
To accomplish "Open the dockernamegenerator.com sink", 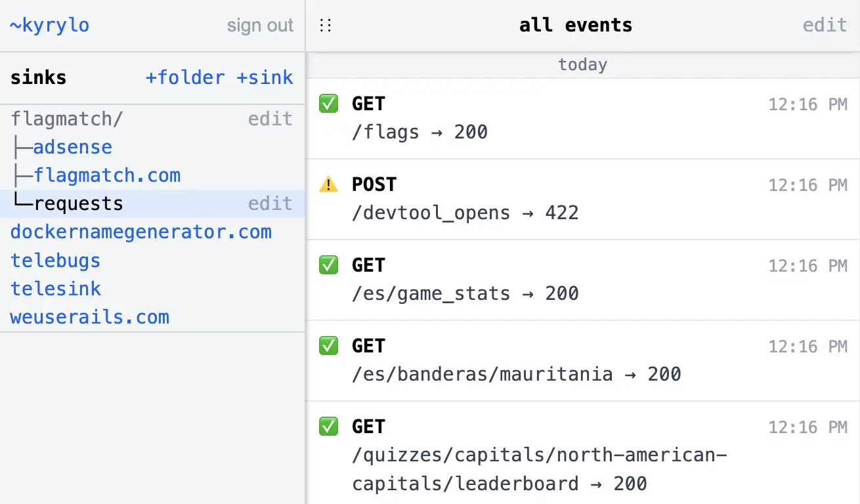I will tap(140, 232).
